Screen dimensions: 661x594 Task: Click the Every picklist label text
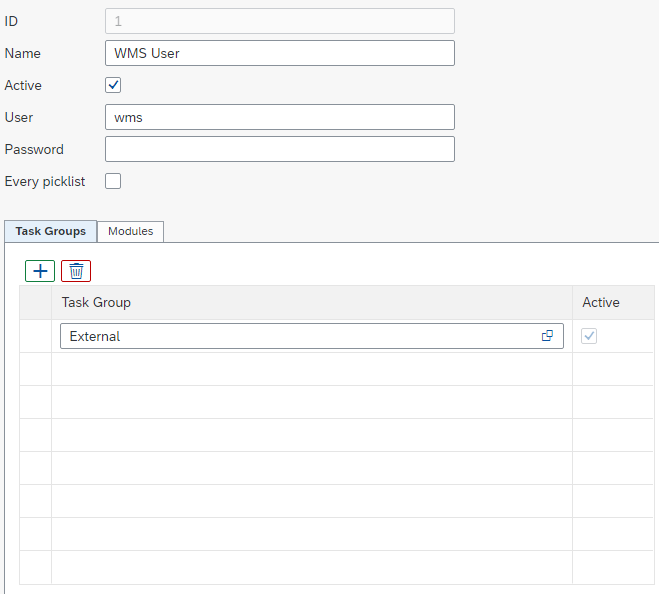(45, 181)
